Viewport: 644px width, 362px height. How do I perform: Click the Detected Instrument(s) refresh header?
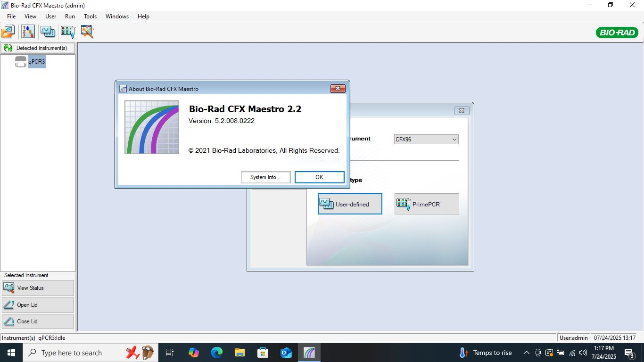pos(38,48)
